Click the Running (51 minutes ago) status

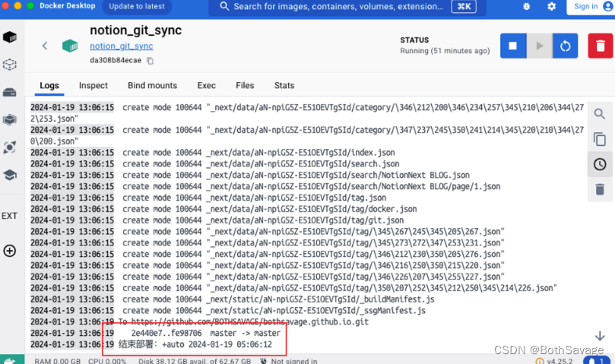tap(445, 51)
